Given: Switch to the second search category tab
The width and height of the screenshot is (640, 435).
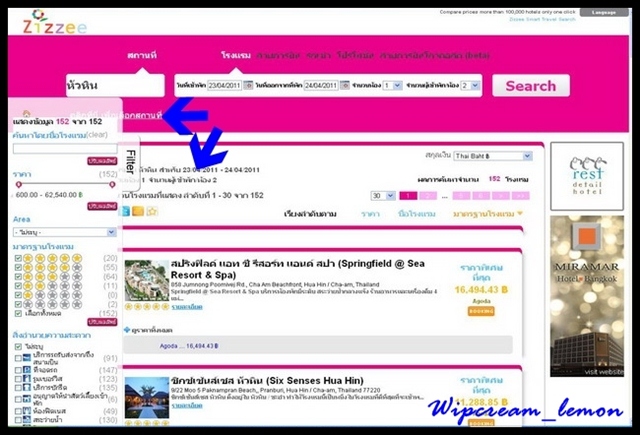Looking at the screenshot, I should pyautogui.click(x=278, y=55).
